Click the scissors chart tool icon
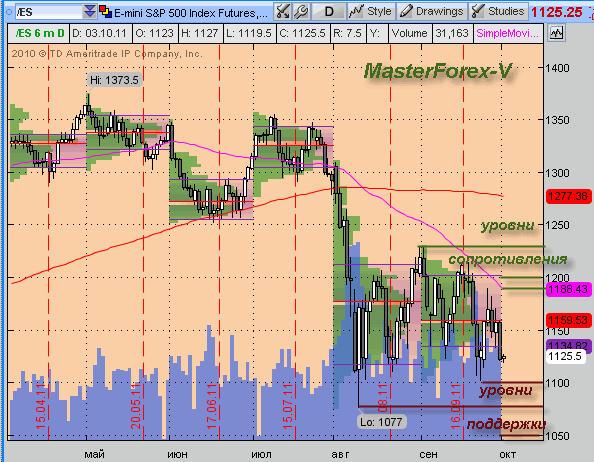 coord(283,12)
